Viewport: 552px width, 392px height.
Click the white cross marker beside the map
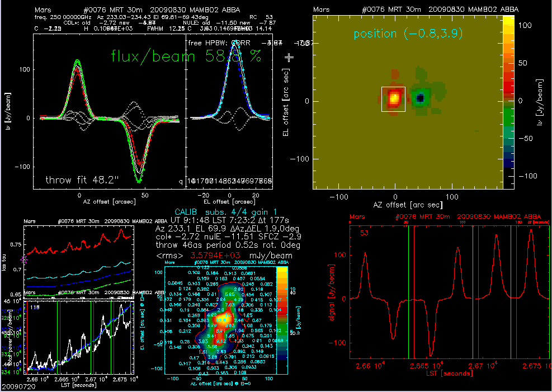[289, 57]
